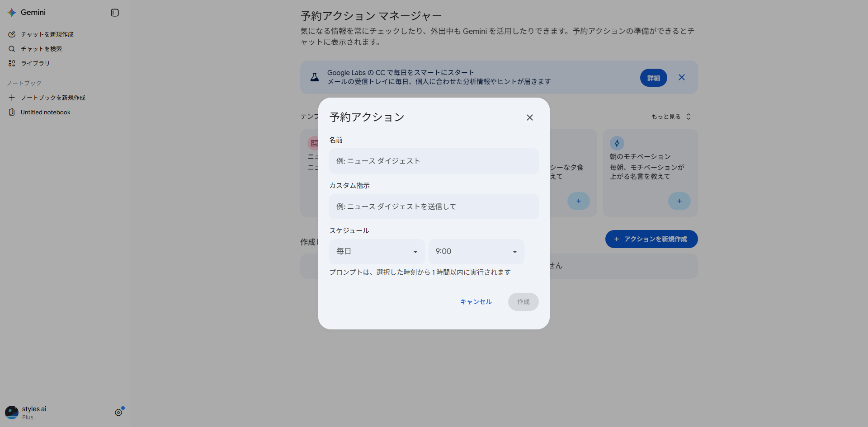Click 詳細 button in Labs banner

coord(653,78)
